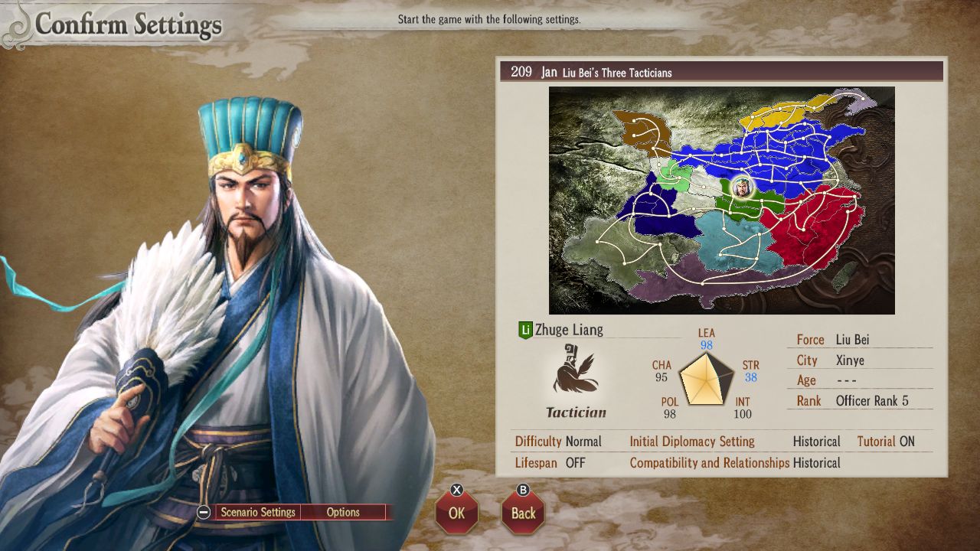Toggle the Lifespan OFF setting
The image size is (980, 551).
(550, 463)
